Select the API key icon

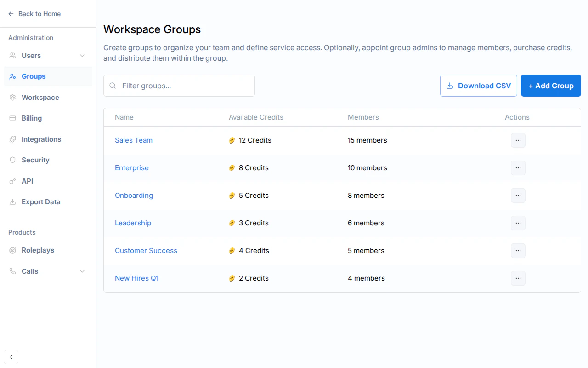[13, 181]
